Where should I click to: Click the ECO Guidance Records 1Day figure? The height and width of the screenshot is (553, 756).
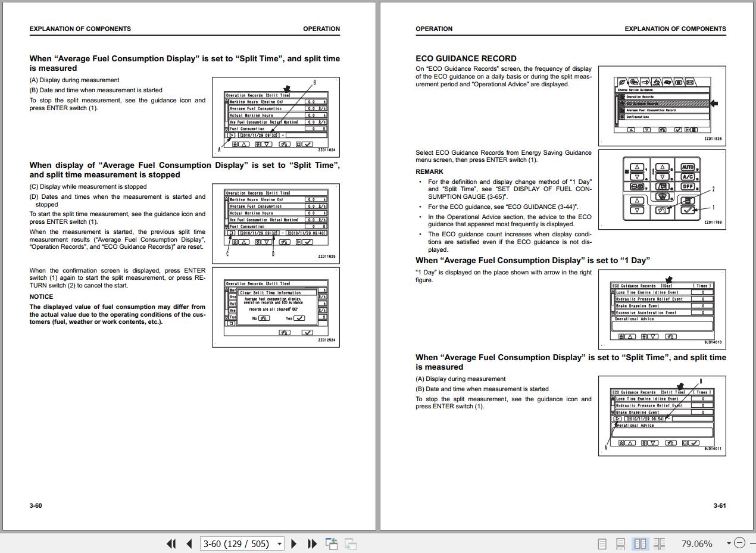pyautogui.click(x=662, y=309)
